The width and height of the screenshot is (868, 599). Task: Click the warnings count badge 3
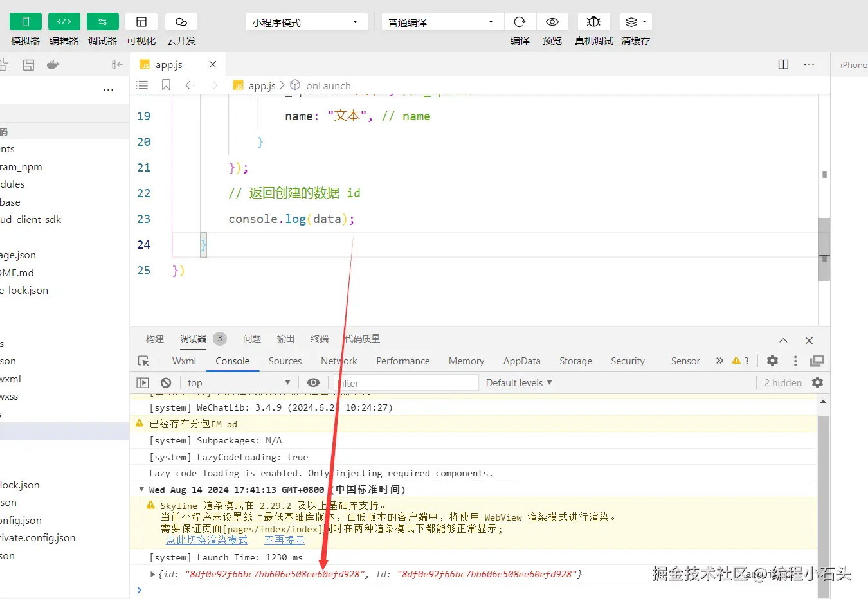tap(741, 361)
